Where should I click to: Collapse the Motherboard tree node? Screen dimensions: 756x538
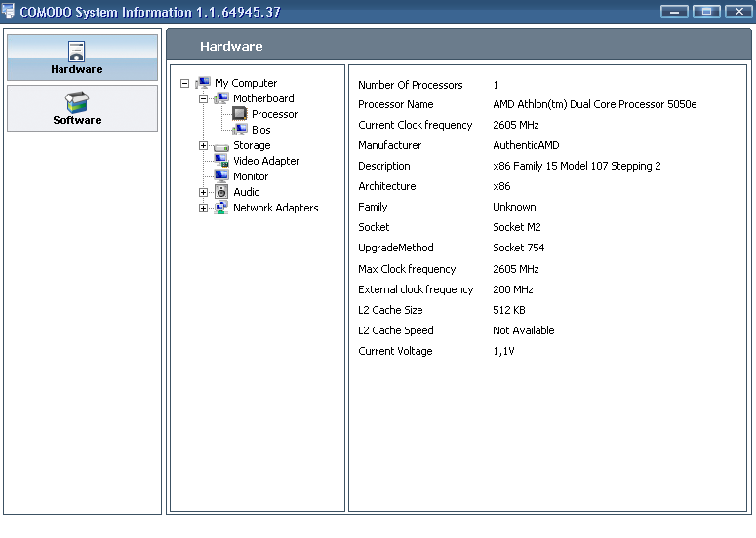[204, 98]
